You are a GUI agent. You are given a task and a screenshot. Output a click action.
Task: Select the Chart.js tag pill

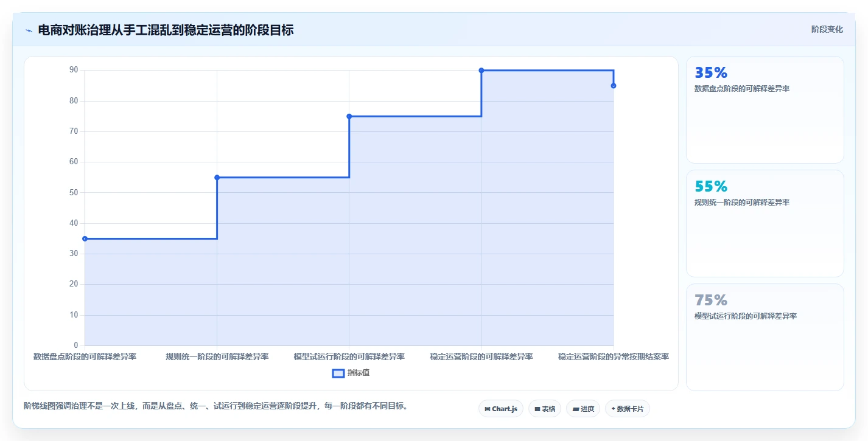[501, 409]
